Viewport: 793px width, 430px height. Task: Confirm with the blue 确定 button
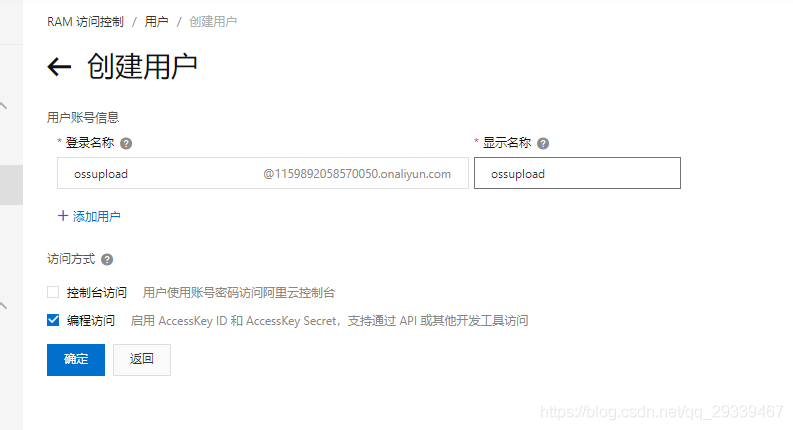(76, 360)
